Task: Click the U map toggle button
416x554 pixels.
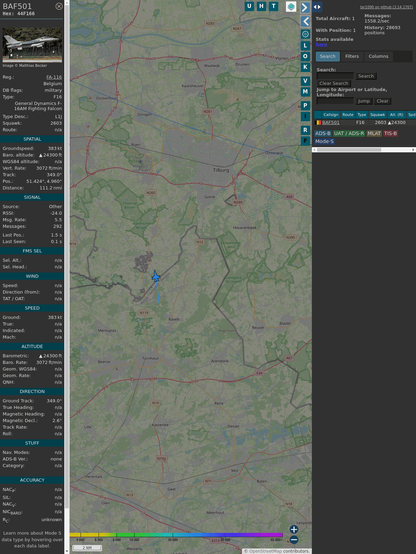Action: tap(249, 6)
